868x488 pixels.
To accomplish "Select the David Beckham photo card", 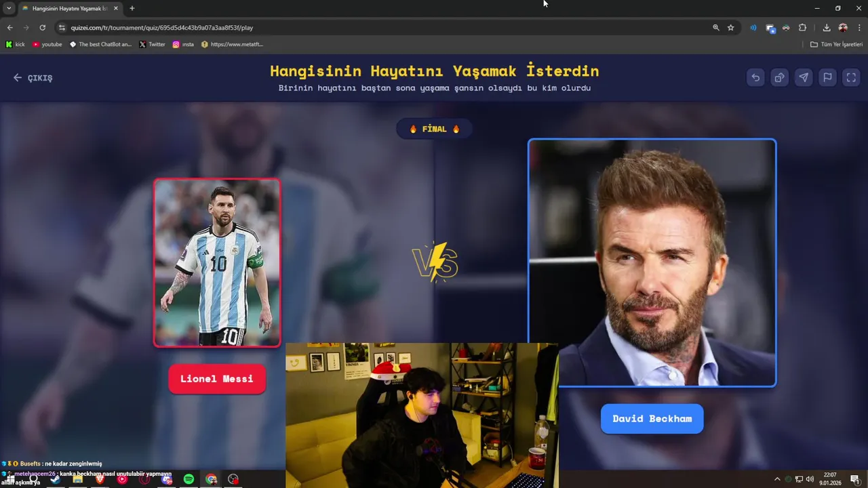I will (652, 263).
